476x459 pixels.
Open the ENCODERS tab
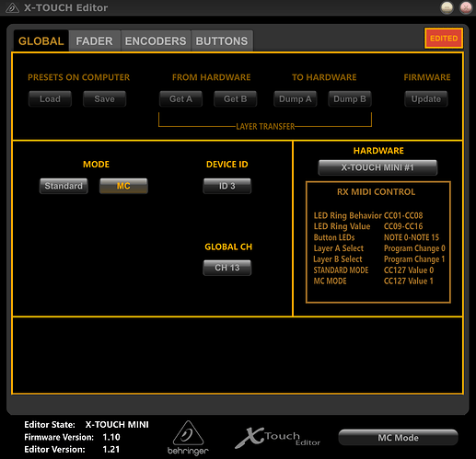[156, 40]
